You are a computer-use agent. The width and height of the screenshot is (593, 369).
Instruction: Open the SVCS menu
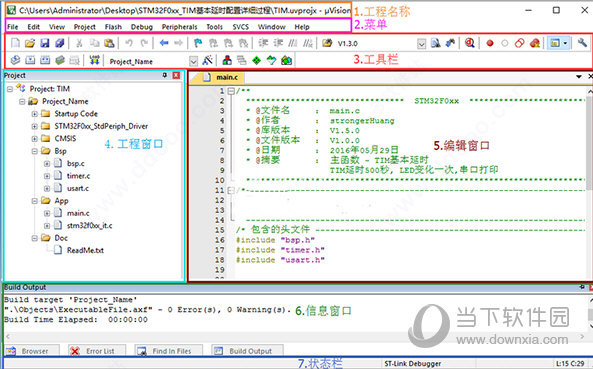tap(241, 27)
